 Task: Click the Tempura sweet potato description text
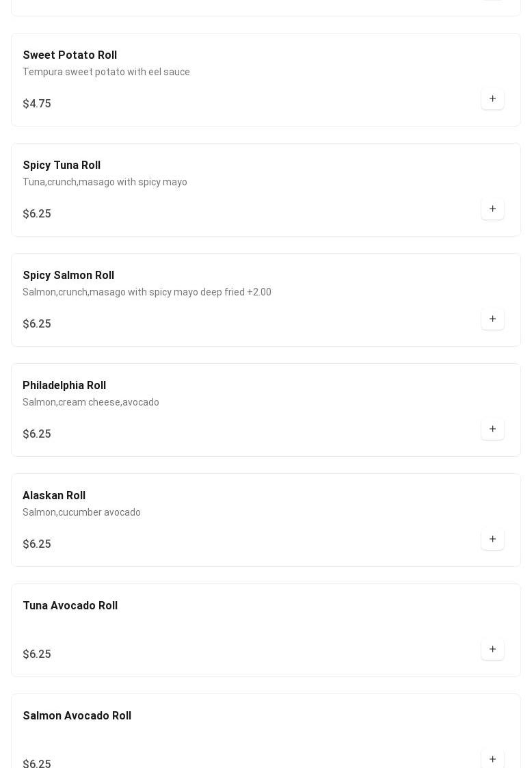(106, 72)
